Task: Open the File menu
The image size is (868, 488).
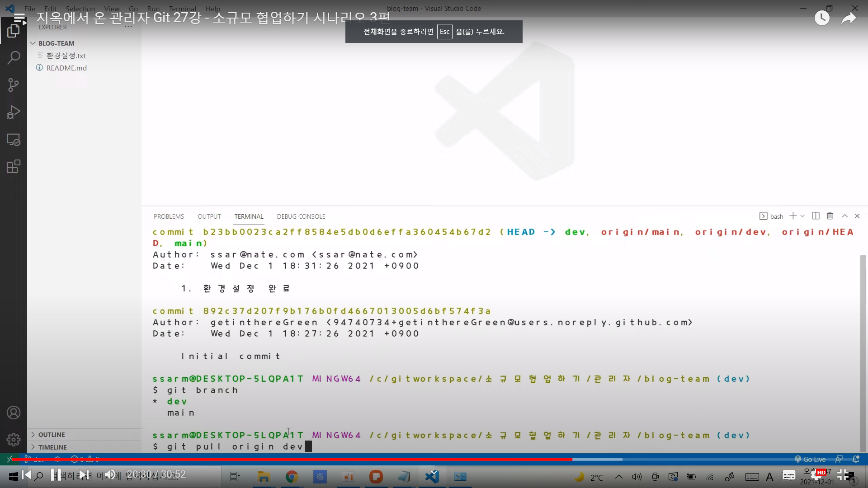Action: (x=30, y=9)
